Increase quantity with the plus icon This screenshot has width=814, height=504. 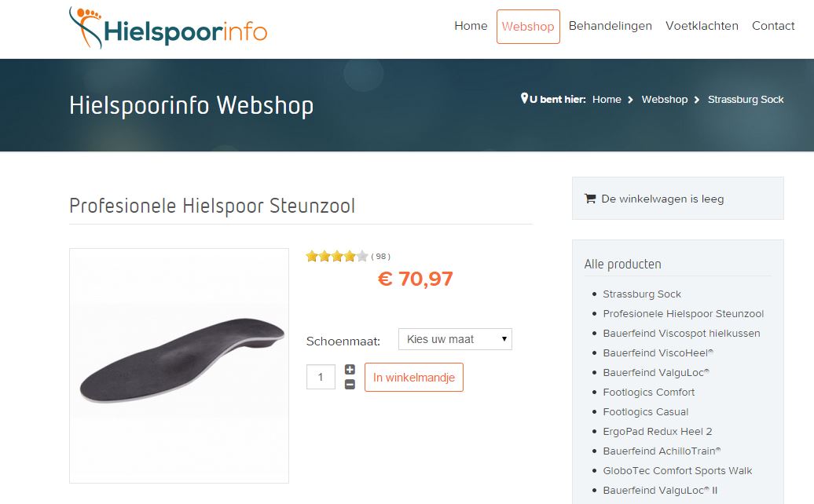(x=350, y=370)
